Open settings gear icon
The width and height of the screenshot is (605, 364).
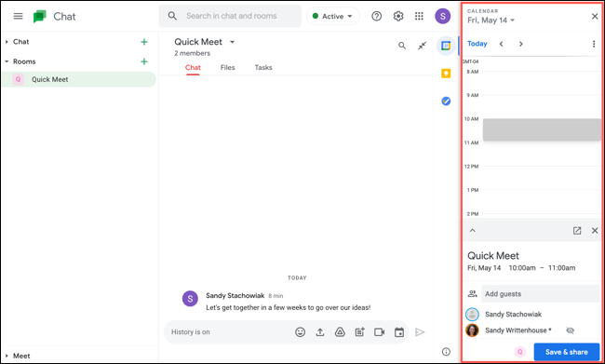click(398, 16)
